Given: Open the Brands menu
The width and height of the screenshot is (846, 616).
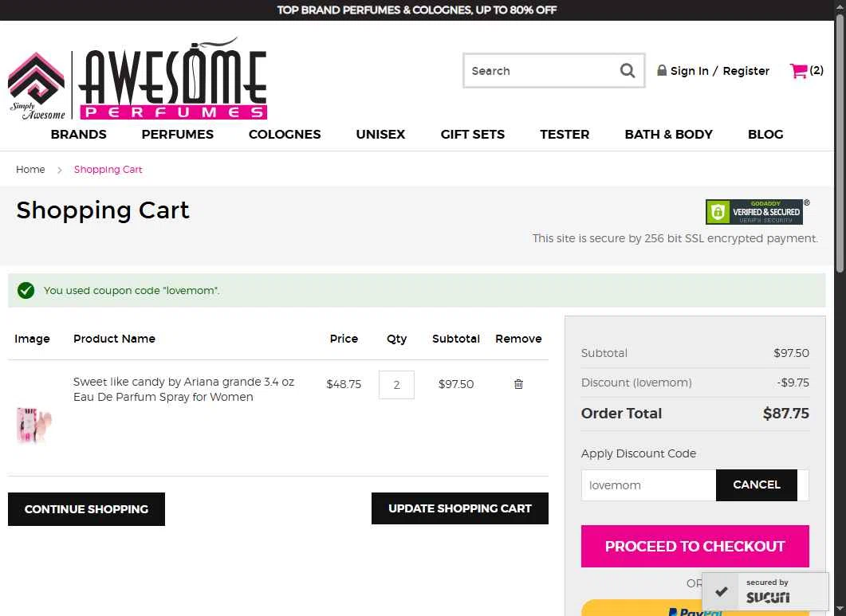Looking at the screenshot, I should point(79,135).
